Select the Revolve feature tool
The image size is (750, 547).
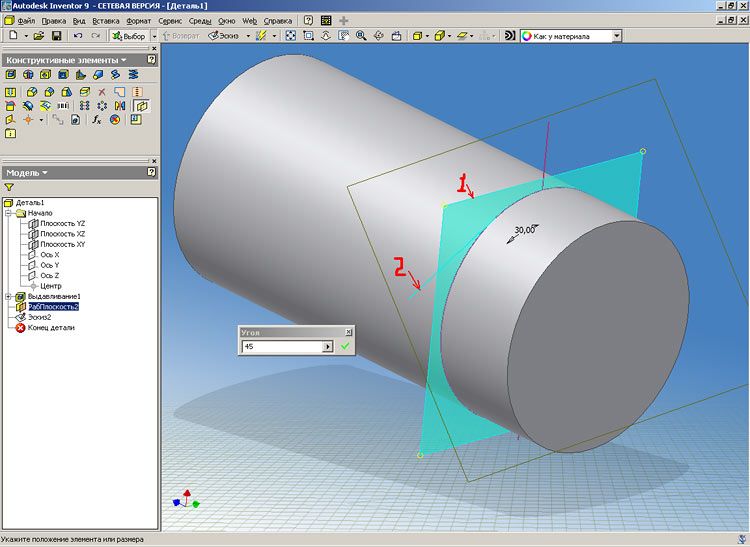pos(28,75)
